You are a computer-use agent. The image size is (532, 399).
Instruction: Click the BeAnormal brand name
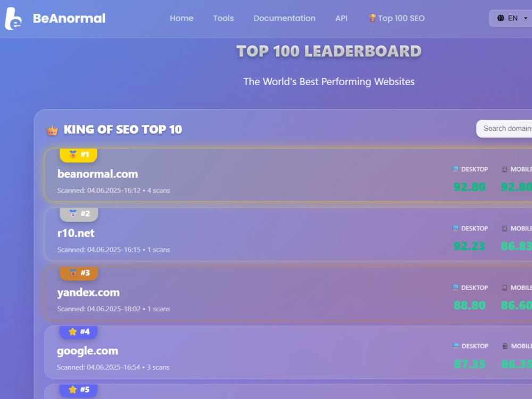[69, 18]
